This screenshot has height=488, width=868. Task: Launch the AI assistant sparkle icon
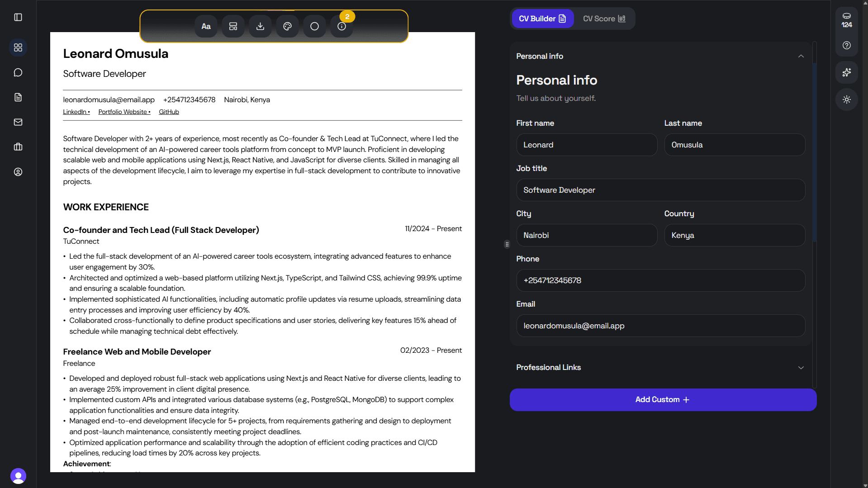846,72
